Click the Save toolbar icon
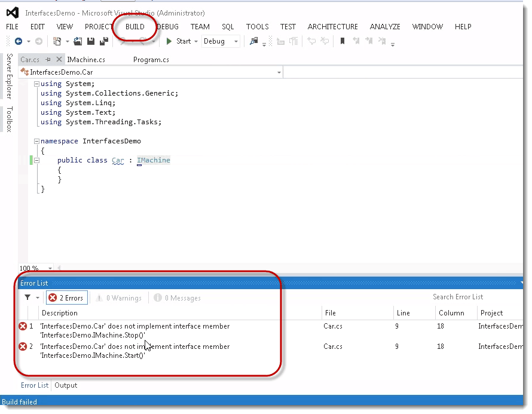 pos(91,41)
